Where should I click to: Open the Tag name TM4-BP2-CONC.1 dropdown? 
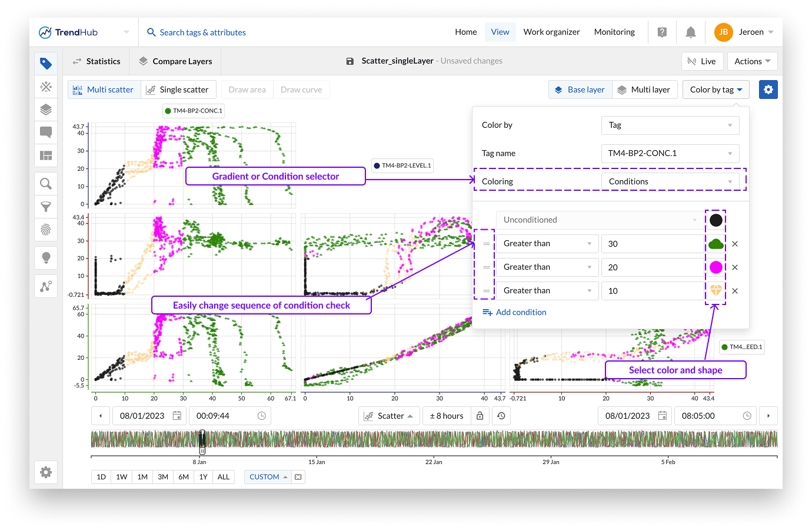click(x=670, y=153)
